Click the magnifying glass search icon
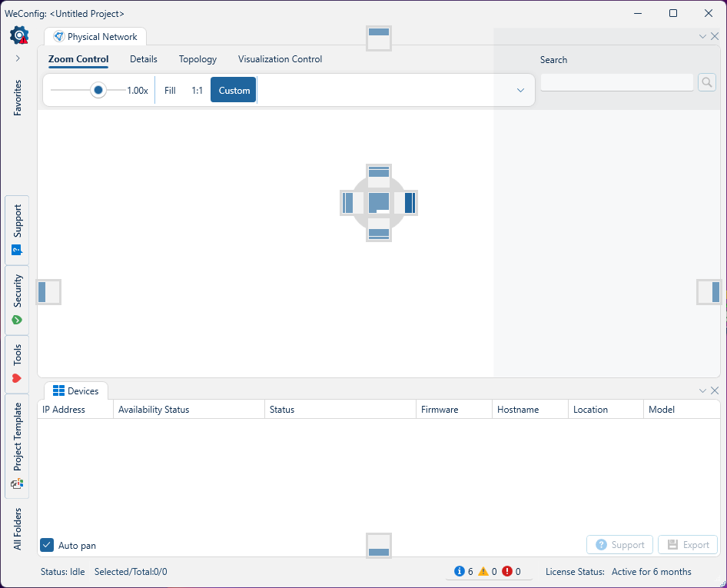The height and width of the screenshot is (588, 727). point(706,82)
